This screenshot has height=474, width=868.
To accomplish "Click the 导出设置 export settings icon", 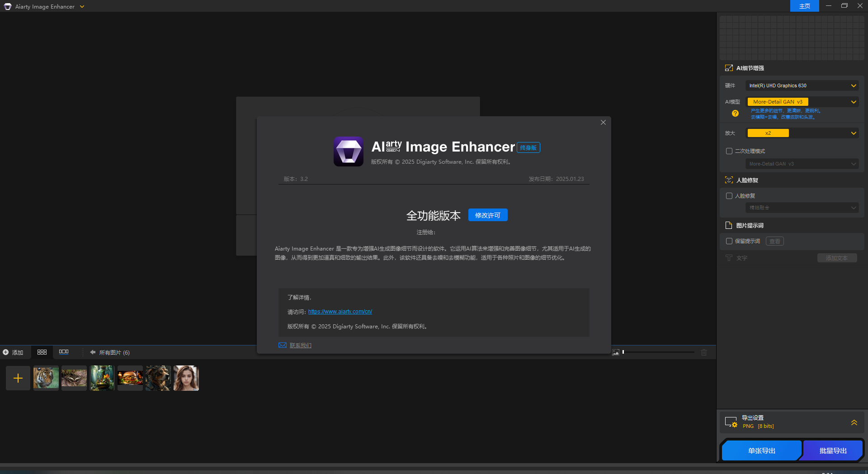I will 731,422.
